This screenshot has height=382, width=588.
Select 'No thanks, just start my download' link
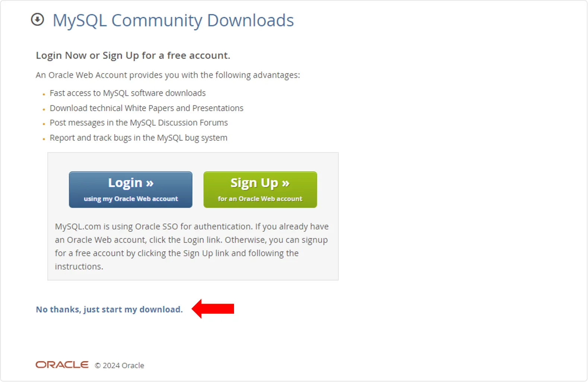(109, 309)
